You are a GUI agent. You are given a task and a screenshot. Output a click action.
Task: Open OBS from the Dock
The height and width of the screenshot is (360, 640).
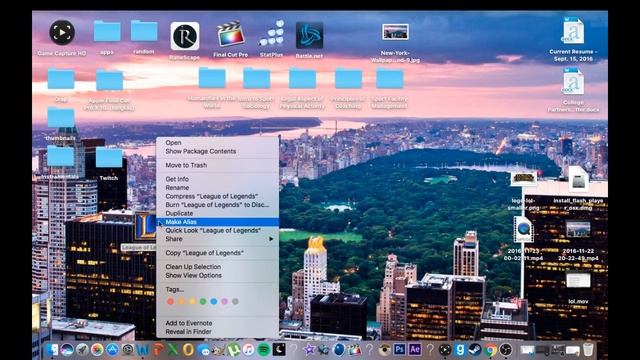pyautogui.click(x=506, y=349)
